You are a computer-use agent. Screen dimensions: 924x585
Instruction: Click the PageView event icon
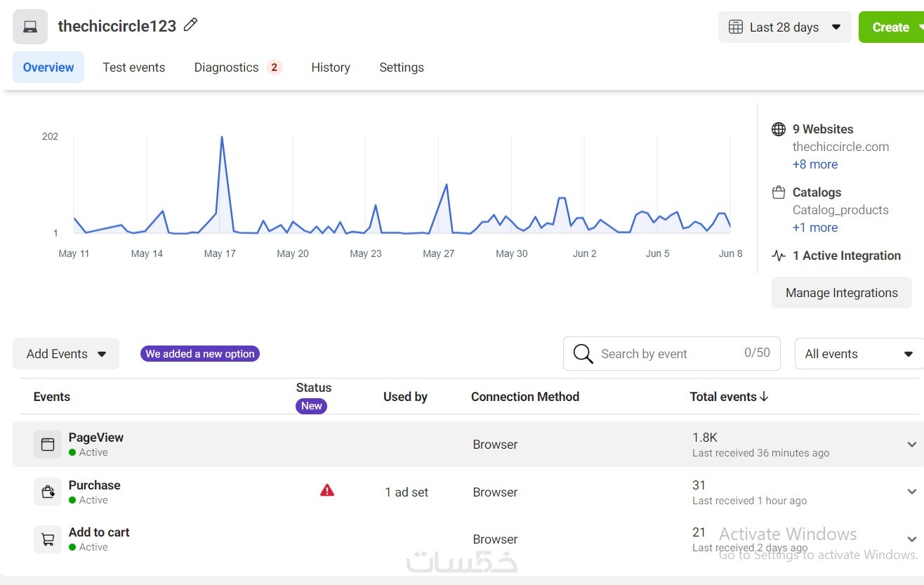tap(48, 444)
